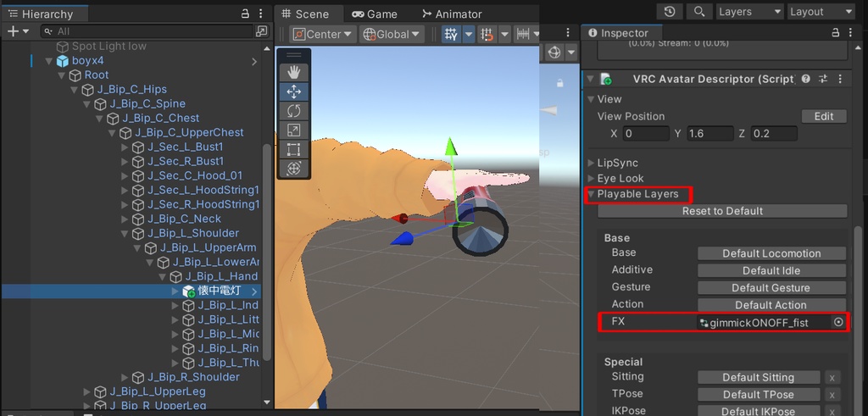
Task: Open the Hierarchy create plus dropdown
Action: click(x=19, y=31)
